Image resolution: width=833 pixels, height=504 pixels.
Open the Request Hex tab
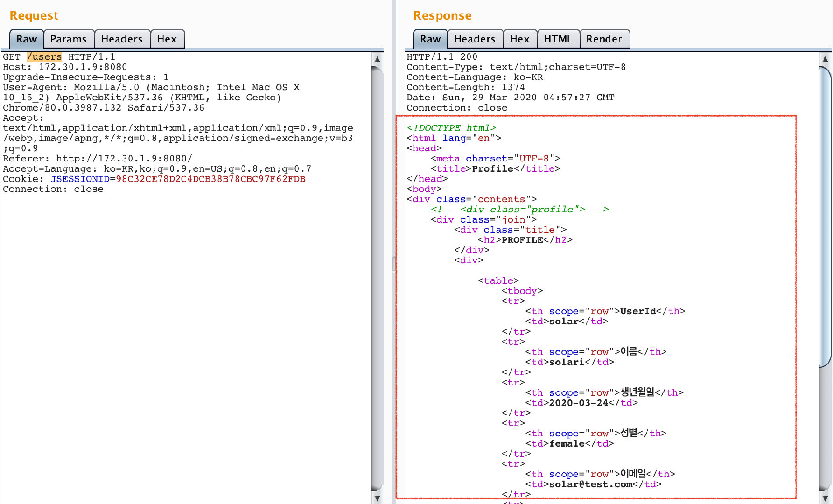point(167,39)
